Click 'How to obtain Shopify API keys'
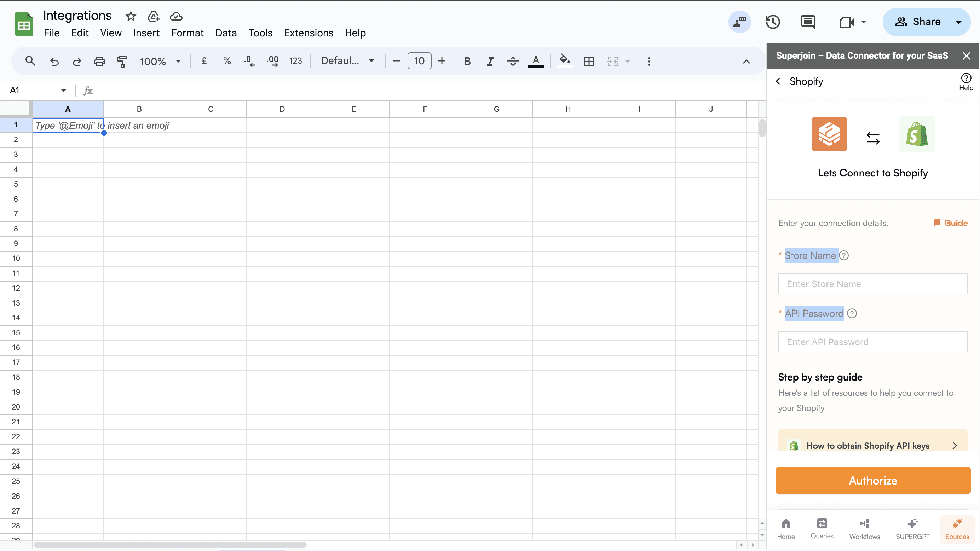980x551 pixels. pyautogui.click(x=873, y=445)
